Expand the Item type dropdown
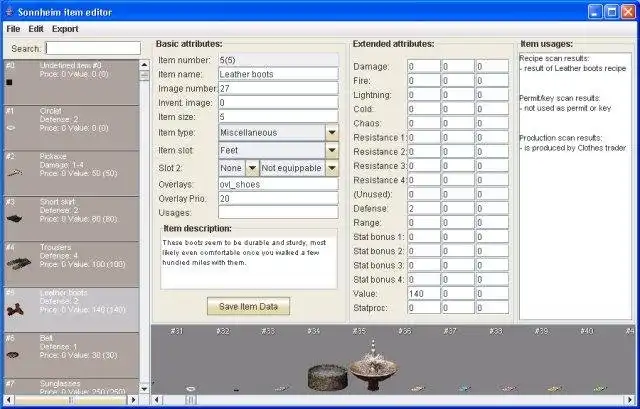 [x=332, y=133]
